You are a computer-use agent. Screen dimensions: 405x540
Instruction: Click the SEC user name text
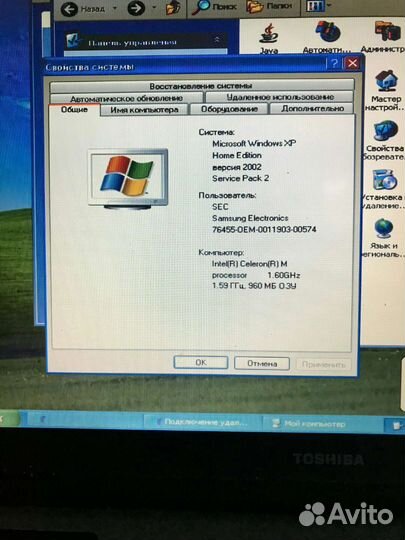(220, 207)
